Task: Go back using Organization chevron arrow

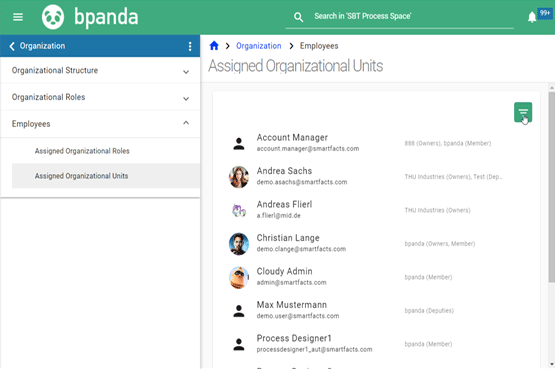Action: pyautogui.click(x=12, y=46)
